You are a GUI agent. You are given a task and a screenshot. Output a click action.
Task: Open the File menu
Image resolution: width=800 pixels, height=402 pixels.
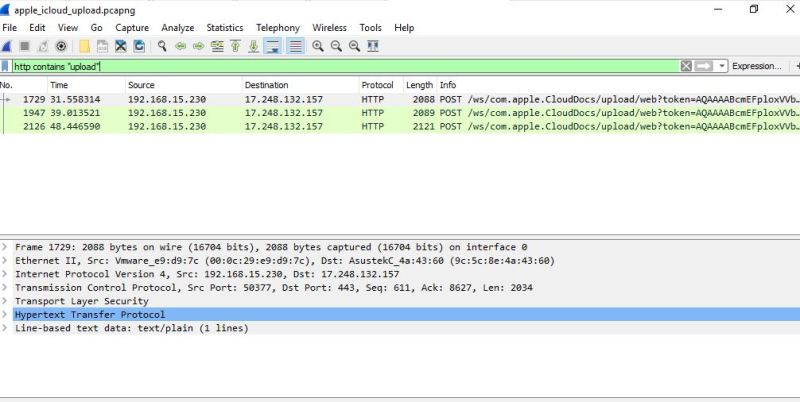pyautogui.click(x=10, y=28)
